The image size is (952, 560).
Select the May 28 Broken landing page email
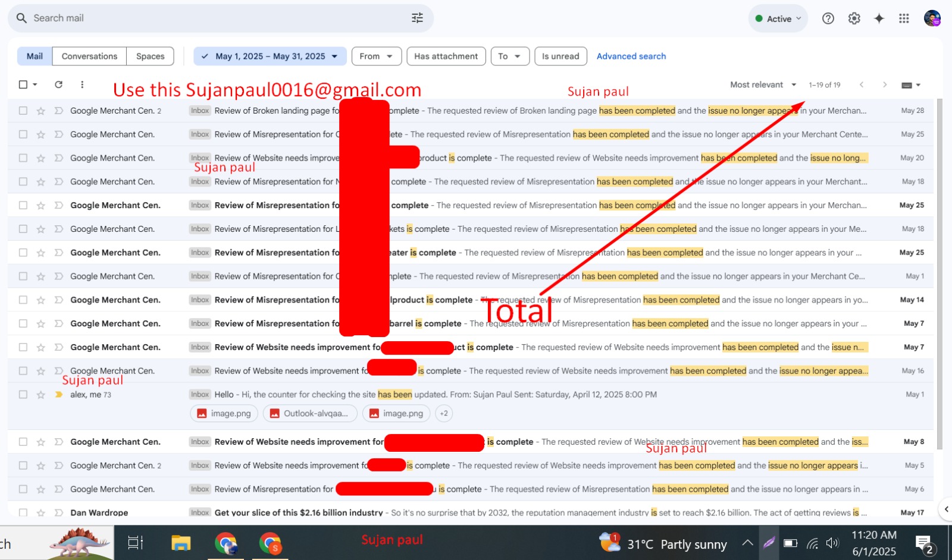coord(23,111)
